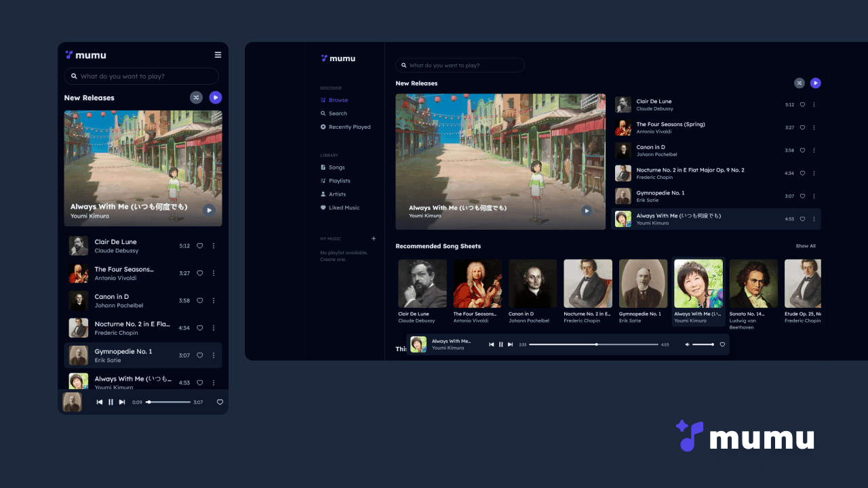The width and height of the screenshot is (868, 488).
Task: Adjust desktop player volume slider
Action: [x=703, y=344]
